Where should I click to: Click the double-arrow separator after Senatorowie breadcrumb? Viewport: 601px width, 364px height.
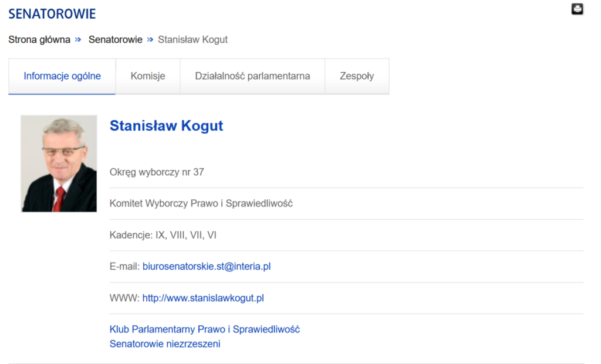150,40
